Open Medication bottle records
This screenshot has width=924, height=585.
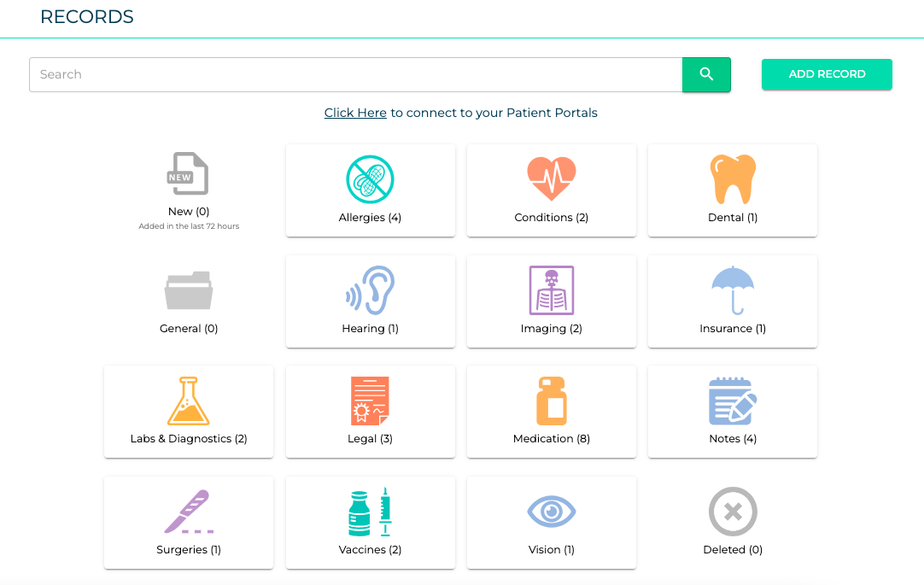(551, 412)
